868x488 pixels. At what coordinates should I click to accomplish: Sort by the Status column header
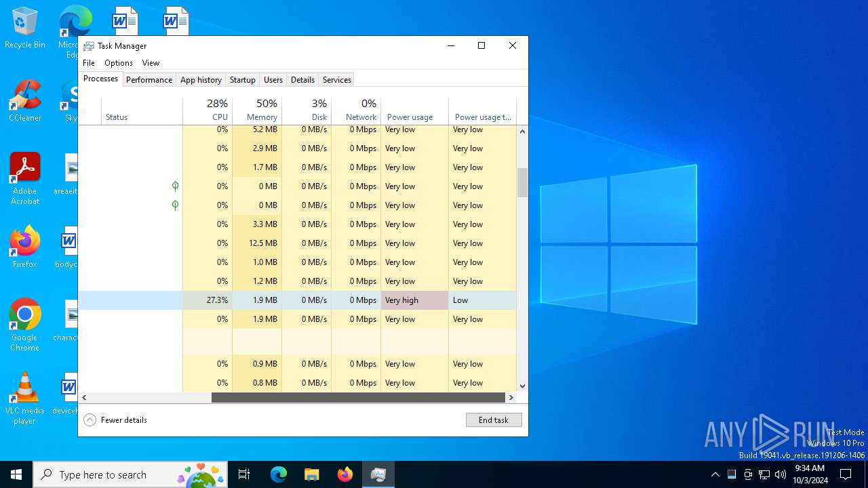(x=142, y=111)
